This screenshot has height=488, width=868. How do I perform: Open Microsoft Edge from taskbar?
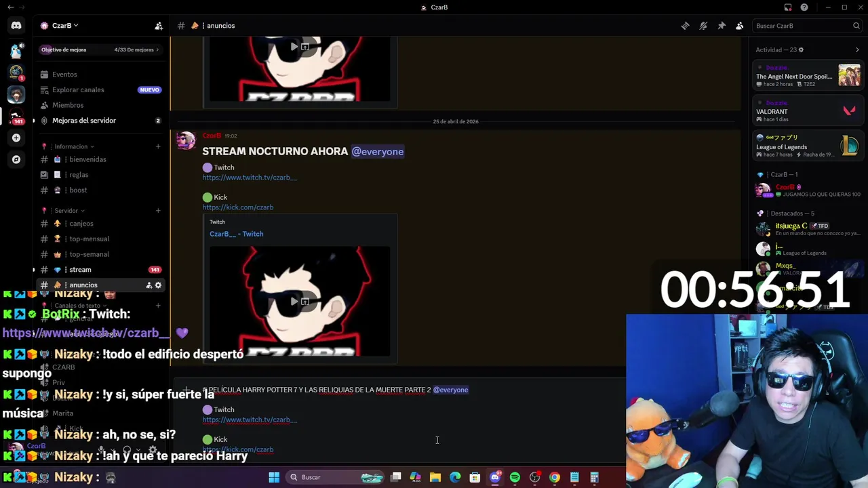click(455, 477)
